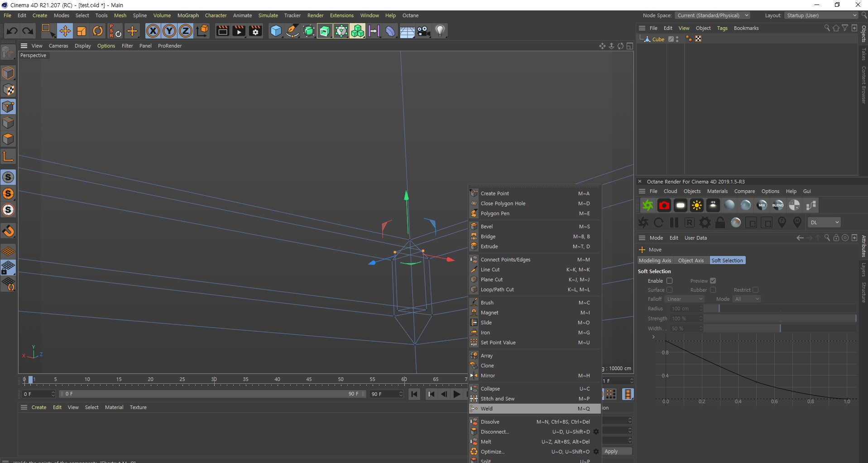Click frame 30 on timeline ruler
Screen dimensions: 868x463
click(x=214, y=380)
